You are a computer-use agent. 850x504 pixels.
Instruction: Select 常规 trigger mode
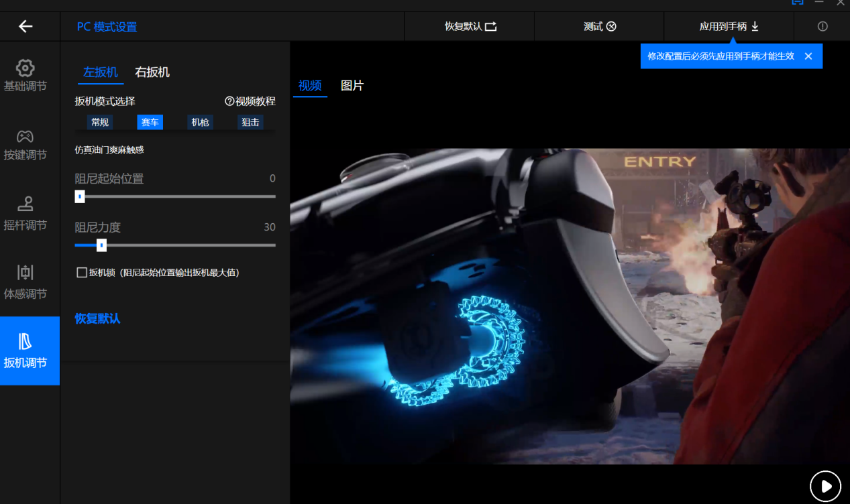point(100,122)
